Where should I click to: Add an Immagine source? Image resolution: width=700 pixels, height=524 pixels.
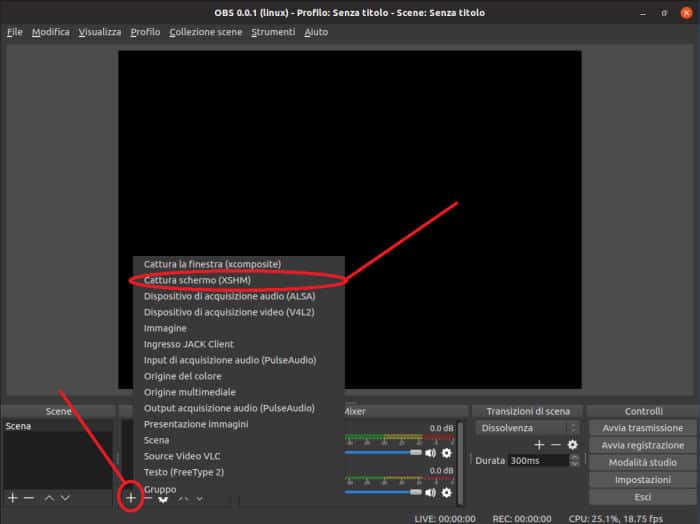click(239, 329)
